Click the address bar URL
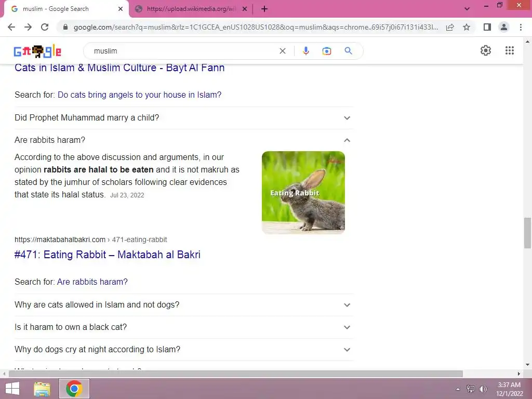Image resolution: width=532 pixels, height=399 pixels. tap(256, 27)
